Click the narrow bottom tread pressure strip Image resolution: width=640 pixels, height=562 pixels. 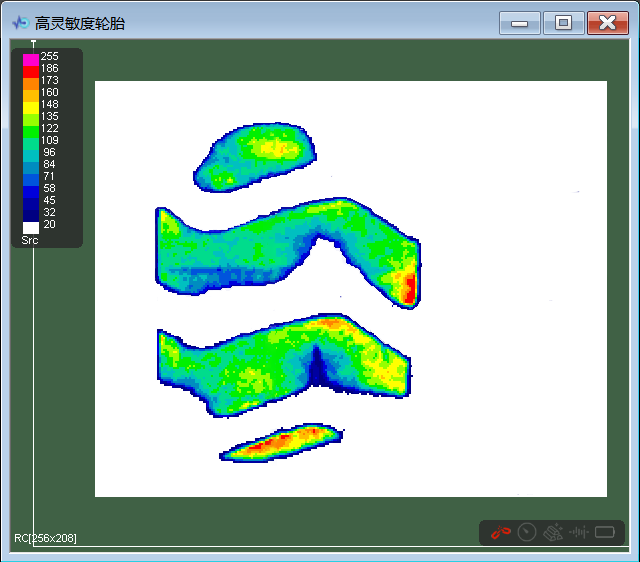click(x=281, y=443)
